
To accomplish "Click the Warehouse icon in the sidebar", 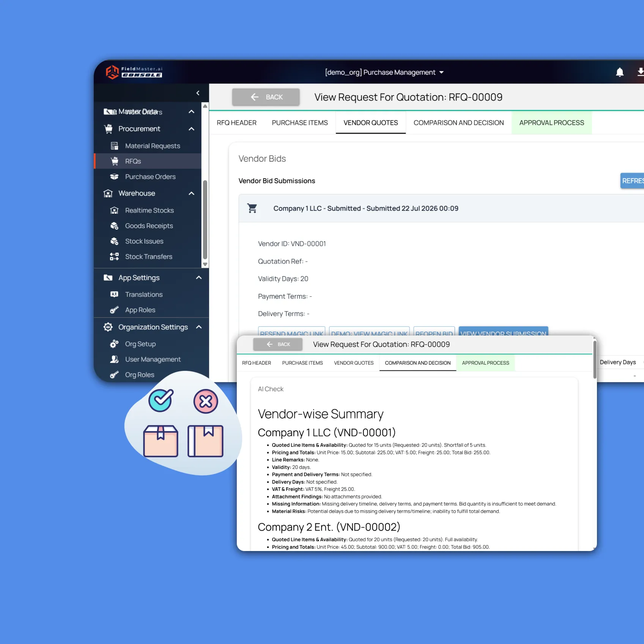I will tap(108, 194).
